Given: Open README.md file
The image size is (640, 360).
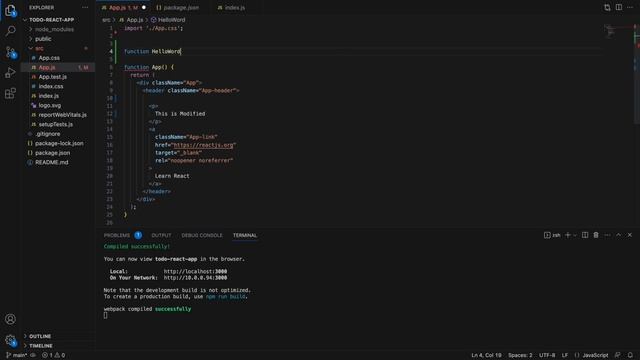Looking at the screenshot, I should (51, 162).
